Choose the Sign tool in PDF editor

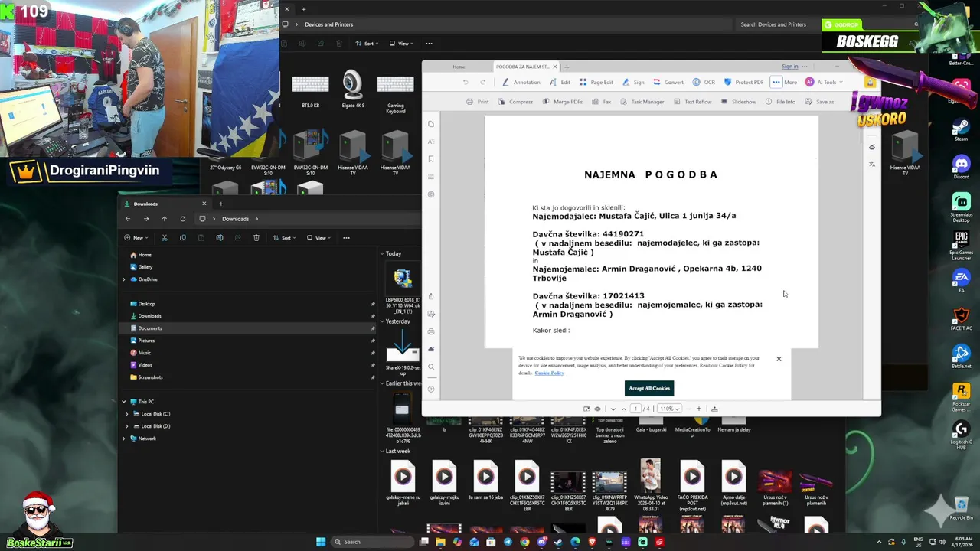633,82
